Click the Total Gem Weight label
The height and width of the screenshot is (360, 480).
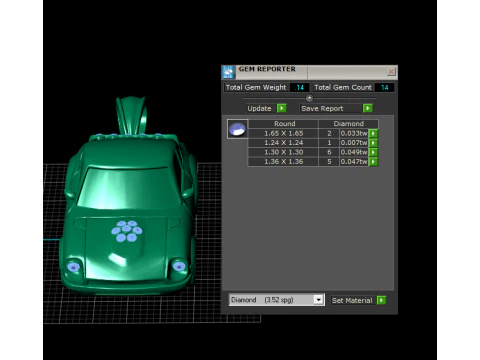[256, 87]
